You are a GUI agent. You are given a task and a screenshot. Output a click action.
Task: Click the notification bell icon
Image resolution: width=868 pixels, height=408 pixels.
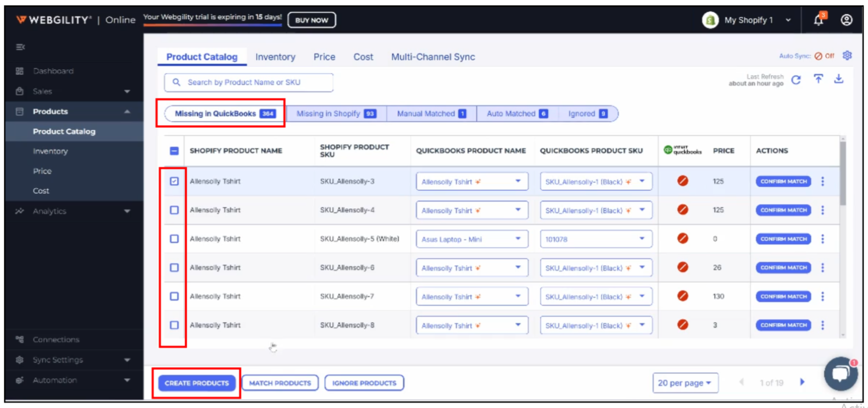click(x=818, y=20)
